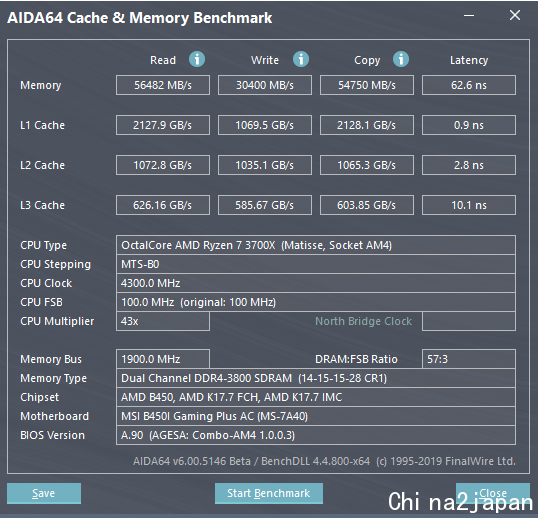The width and height of the screenshot is (538, 518).
Task: Select L1 Cache write 1069.5 GB/s
Action: point(265,125)
